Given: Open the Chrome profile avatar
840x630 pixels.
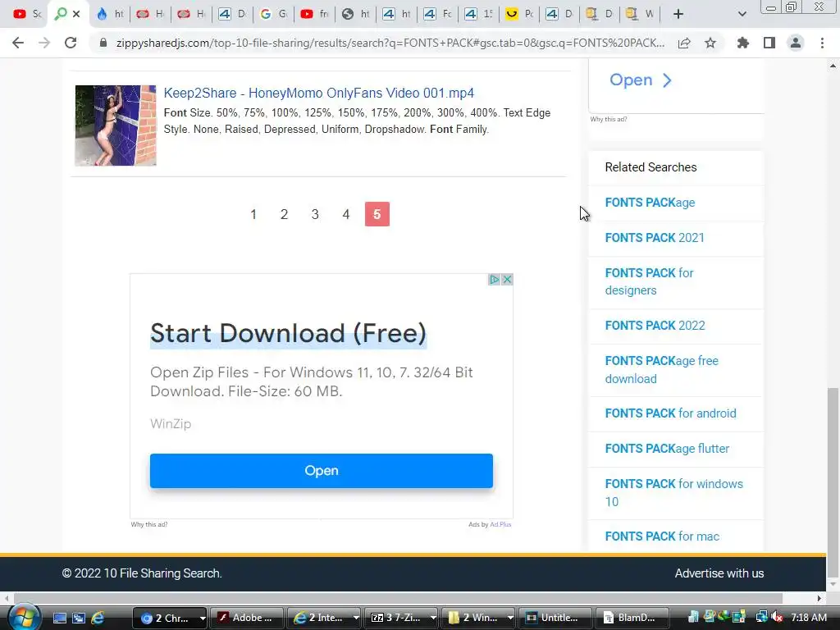Looking at the screenshot, I should point(796,43).
